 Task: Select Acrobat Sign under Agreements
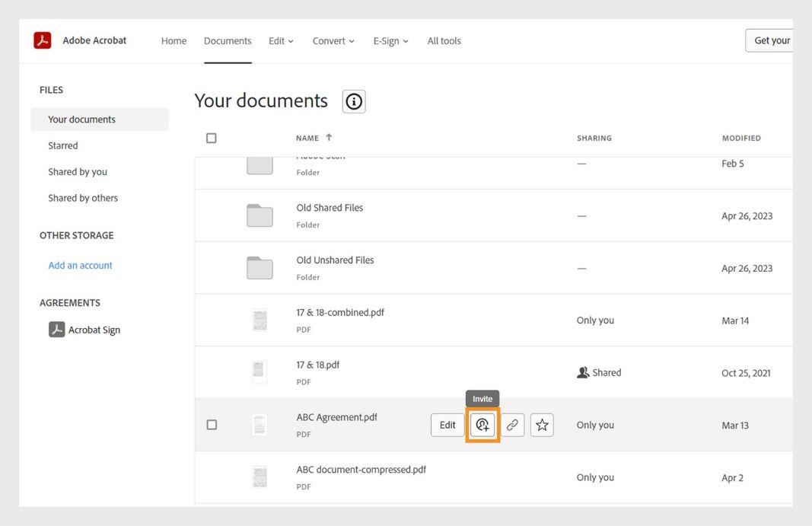(92, 329)
